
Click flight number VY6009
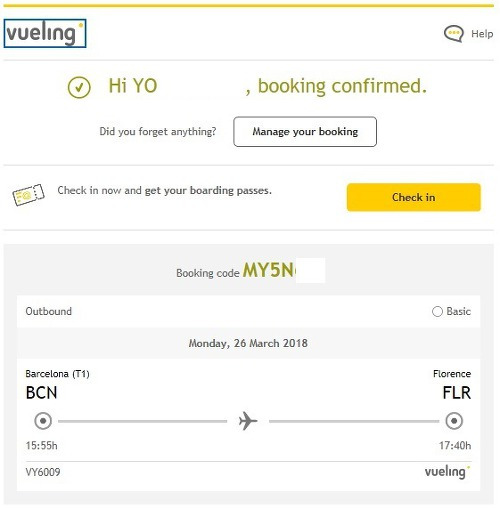click(43, 472)
